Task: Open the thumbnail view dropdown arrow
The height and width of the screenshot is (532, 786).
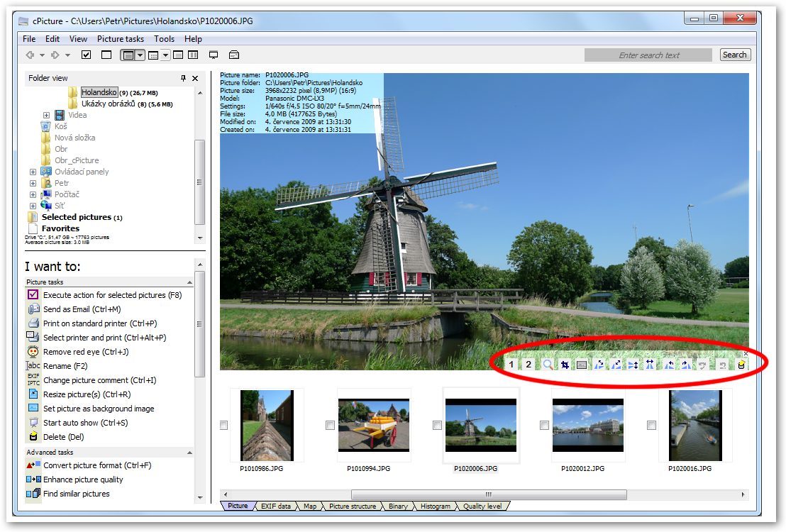Action: [165, 55]
